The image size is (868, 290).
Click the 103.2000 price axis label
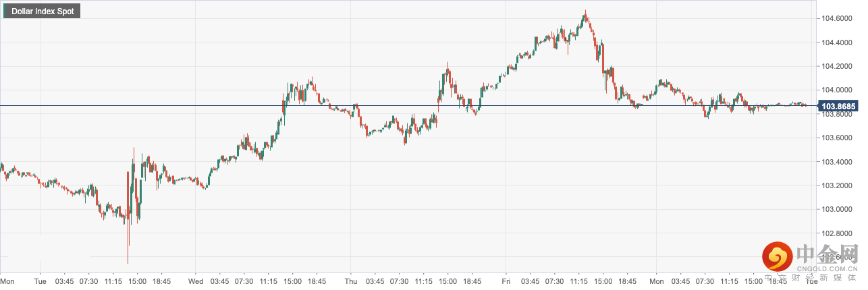click(837, 185)
